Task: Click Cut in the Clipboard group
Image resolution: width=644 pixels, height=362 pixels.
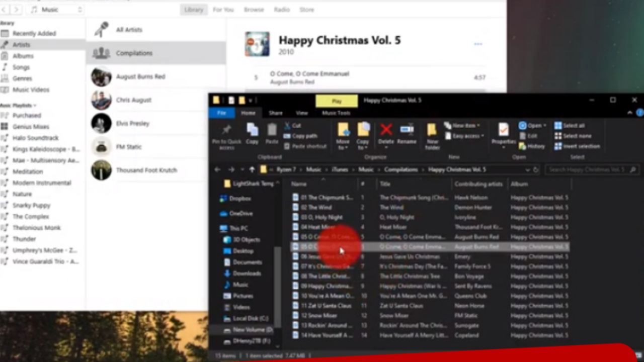Action: click(292, 126)
